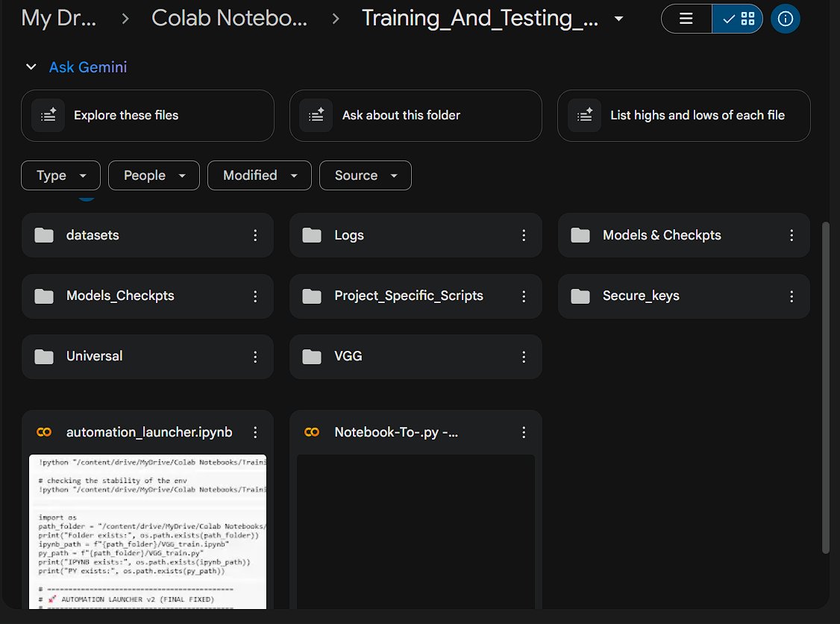840x624 pixels.
Task: Click the Ask about this folder suggestion
Action: click(416, 116)
